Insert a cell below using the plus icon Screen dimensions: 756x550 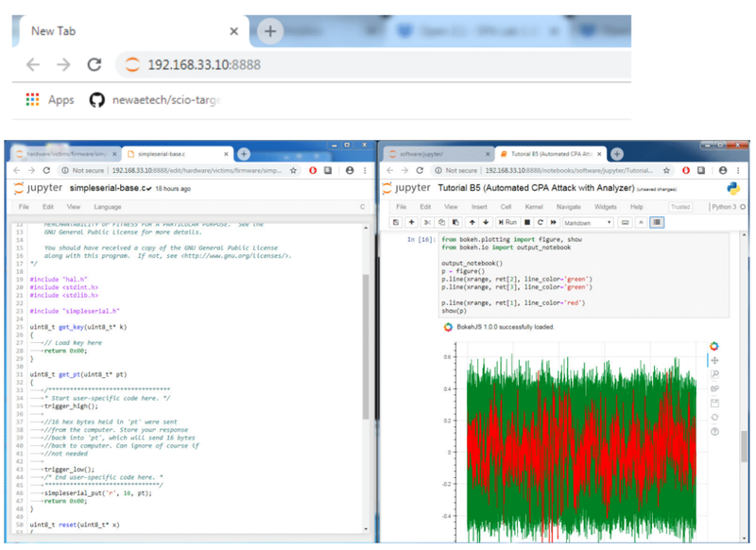pos(411,222)
